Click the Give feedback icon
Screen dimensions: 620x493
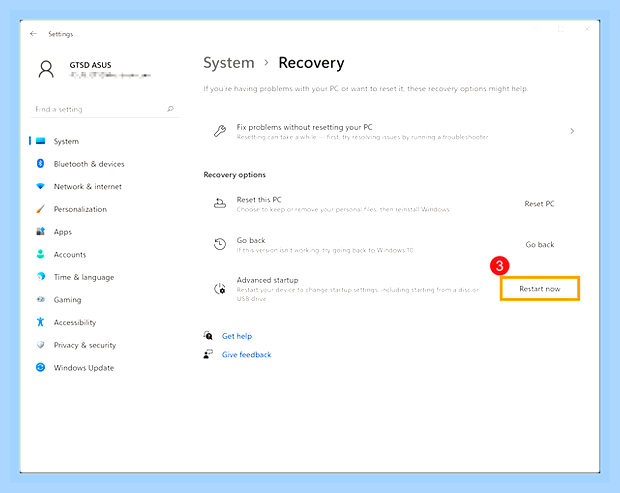pos(208,354)
